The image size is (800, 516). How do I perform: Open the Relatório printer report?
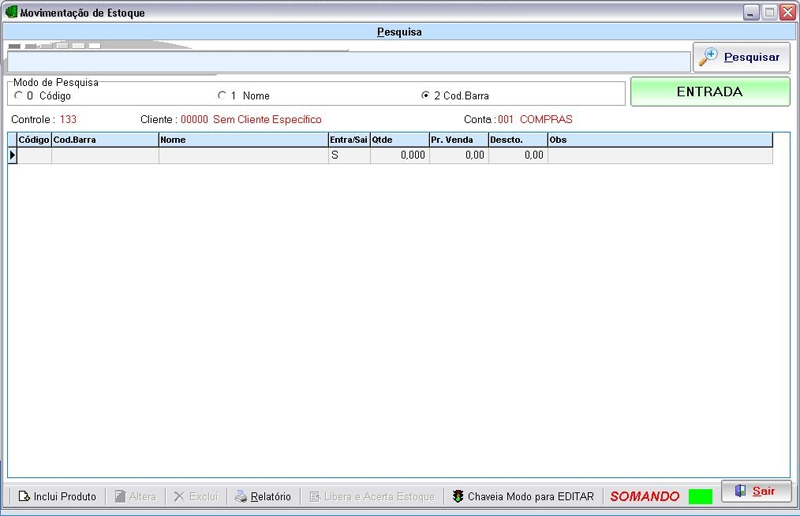262,496
